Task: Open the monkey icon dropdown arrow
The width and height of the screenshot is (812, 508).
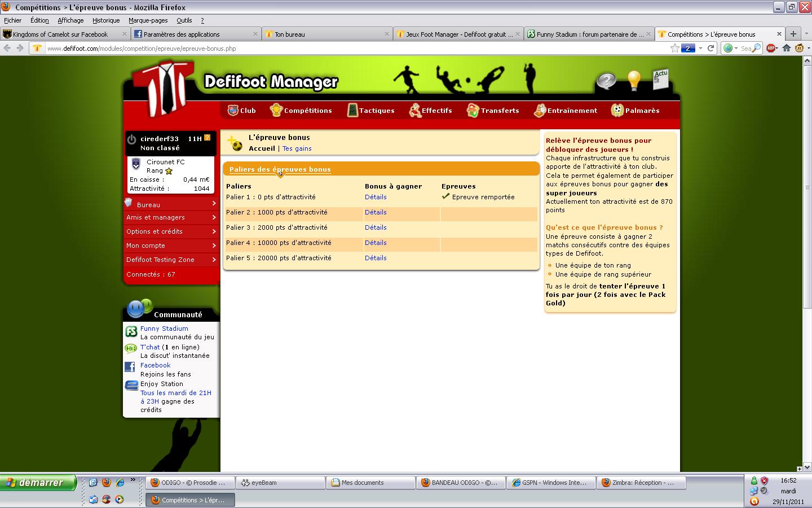Action: point(807,49)
